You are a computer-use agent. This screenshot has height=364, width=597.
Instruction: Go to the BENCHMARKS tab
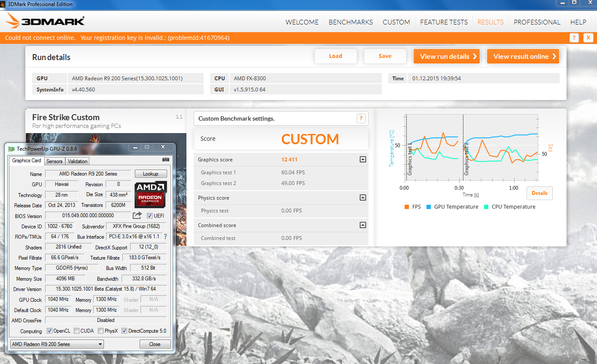(x=350, y=22)
